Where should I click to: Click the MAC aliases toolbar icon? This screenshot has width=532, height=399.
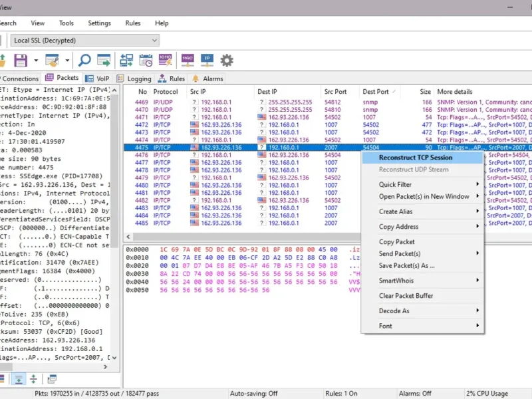click(x=188, y=61)
